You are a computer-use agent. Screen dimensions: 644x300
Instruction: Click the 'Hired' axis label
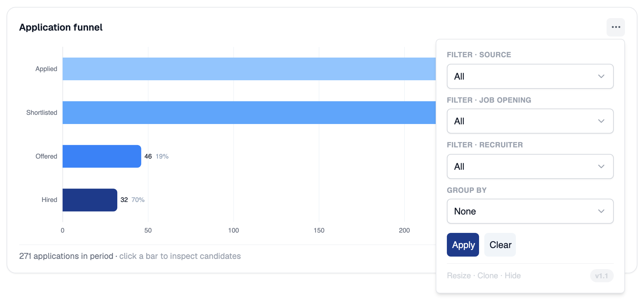(49, 200)
